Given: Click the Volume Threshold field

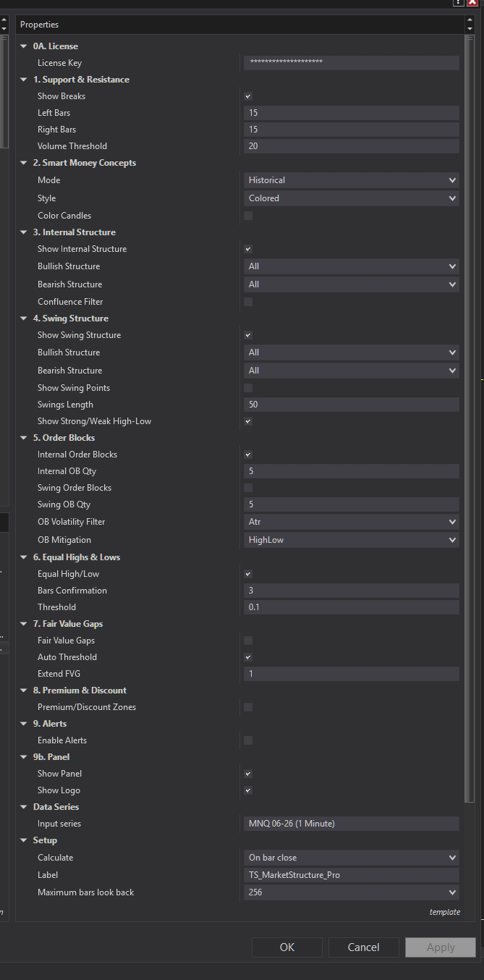Looking at the screenshot, I should click(352, 146).
